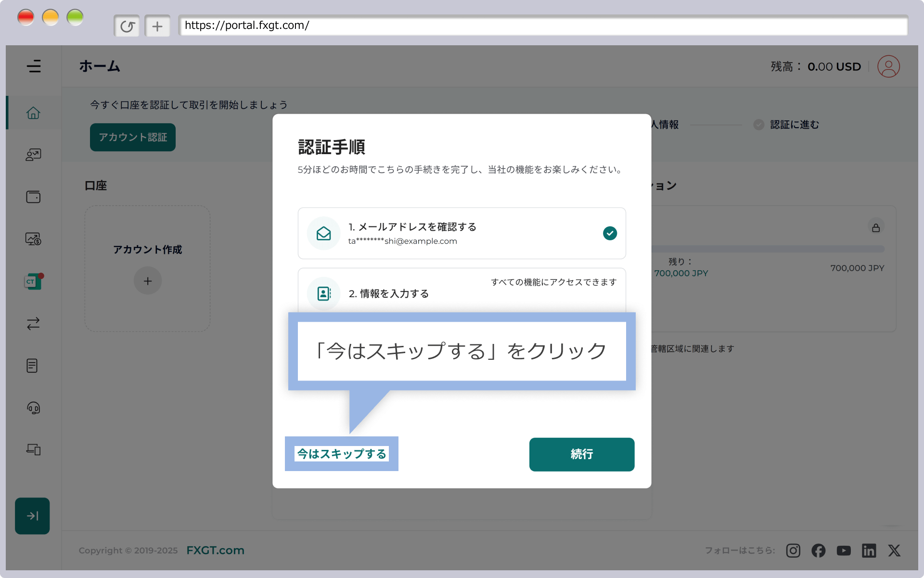
Task: Open FXGT X (Twitter) page
Action: [894, 550]
